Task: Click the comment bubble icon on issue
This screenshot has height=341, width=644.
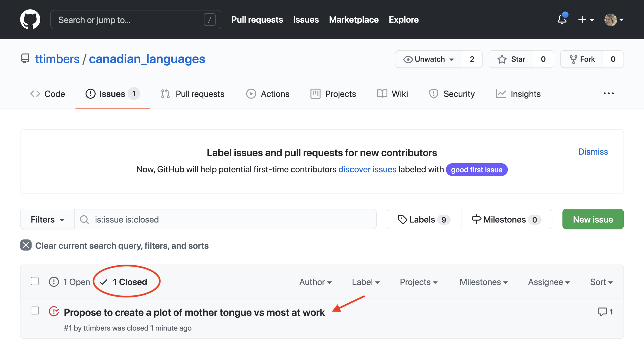Action: tap(602, 312)
